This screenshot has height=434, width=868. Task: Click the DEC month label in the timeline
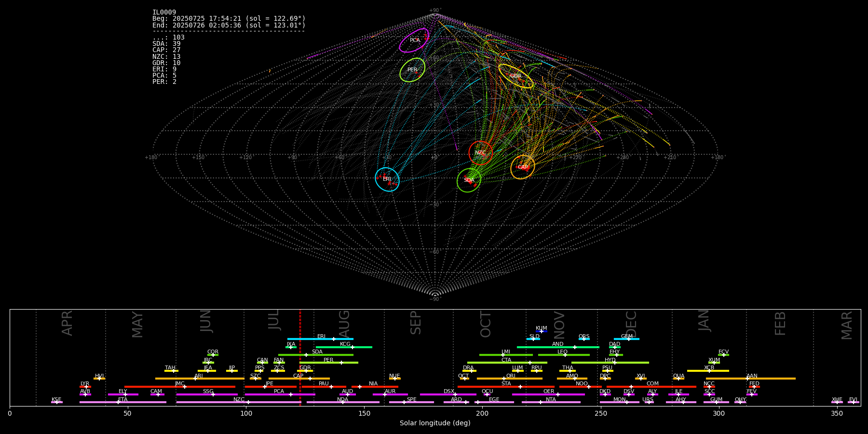pyautogui.click(x=631, y=325)
